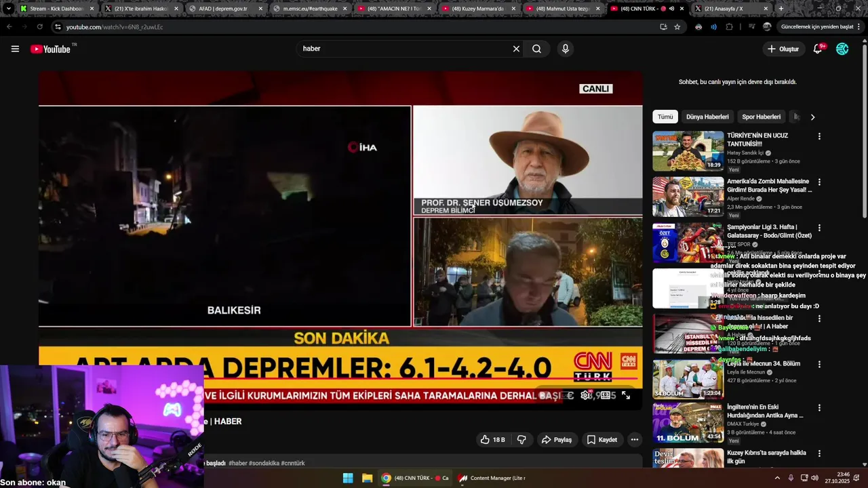Open a new browser tab with plus
This screenshot has width=868, height=488.
[781, 9]
